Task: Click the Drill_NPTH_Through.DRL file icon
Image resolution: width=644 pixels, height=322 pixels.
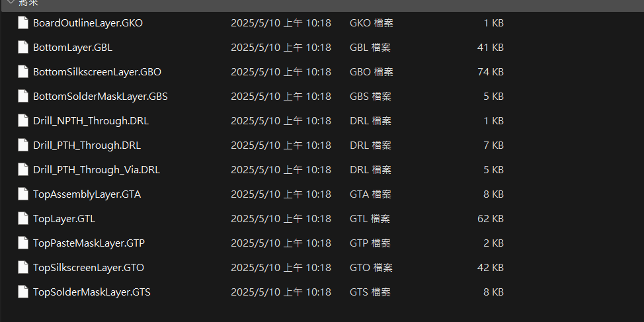Action: pyautogui.click(x=23, y=121)
